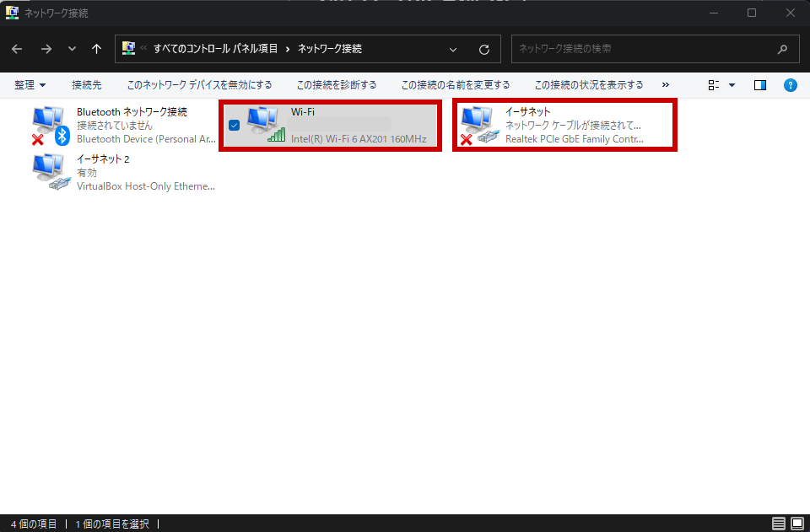
Task: Select the イーサネット 2 VirtualBox adapter
Action: tap(51, 172)
